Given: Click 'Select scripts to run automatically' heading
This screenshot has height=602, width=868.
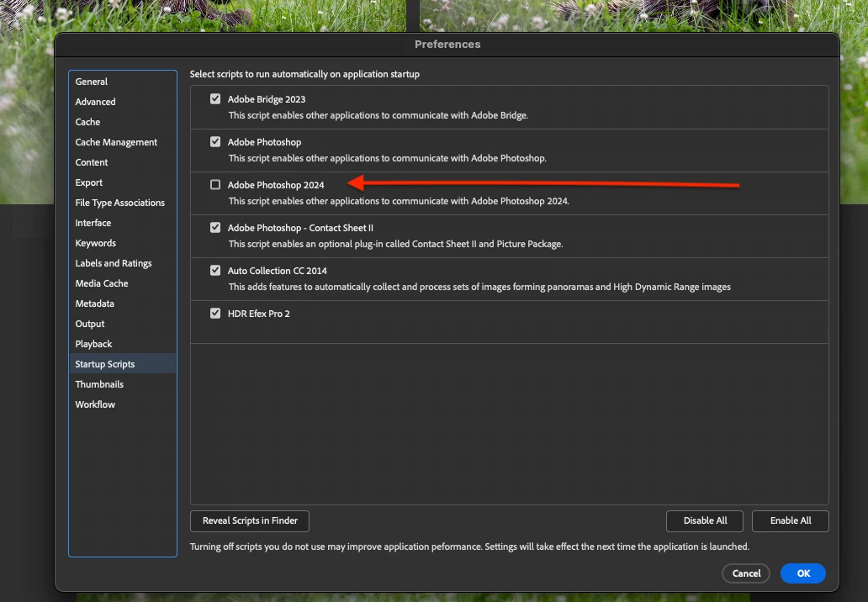Looking at the screenshot, I should coord(304,74).
